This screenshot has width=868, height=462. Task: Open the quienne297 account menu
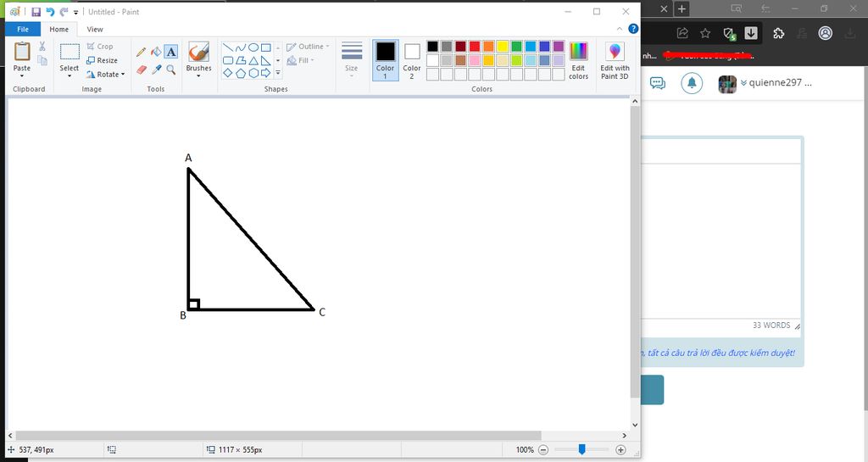(x=765, y=83)
